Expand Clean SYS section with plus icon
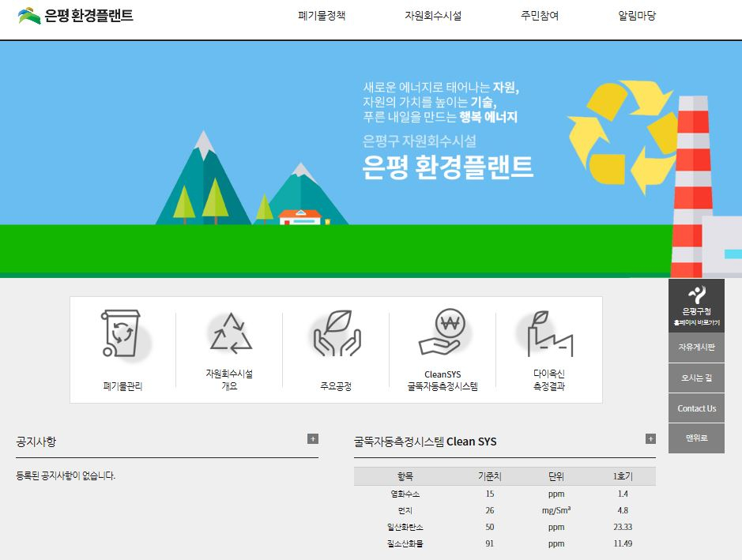The image size is (742, 560). (x=650, y=439)
